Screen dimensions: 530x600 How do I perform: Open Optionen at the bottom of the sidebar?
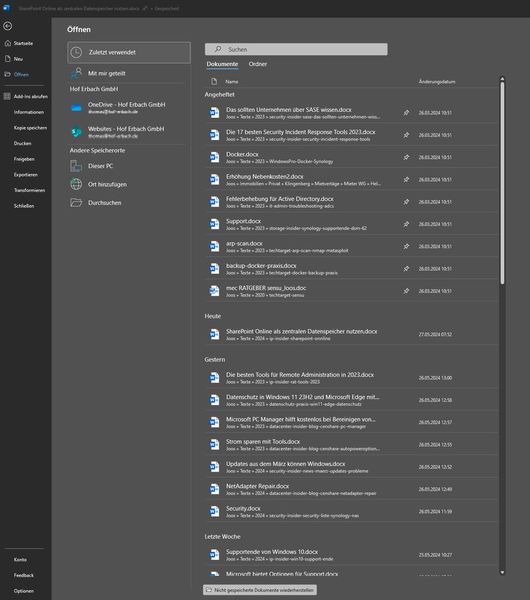[x=23, y=591]
